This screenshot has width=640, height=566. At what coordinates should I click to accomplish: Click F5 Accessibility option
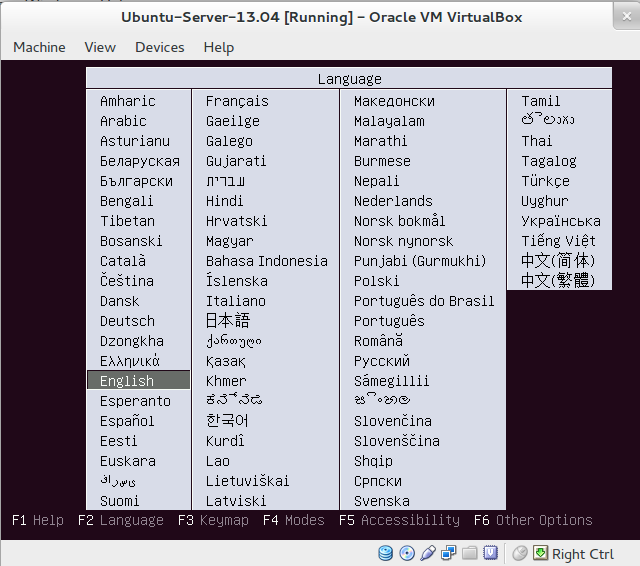399,520
